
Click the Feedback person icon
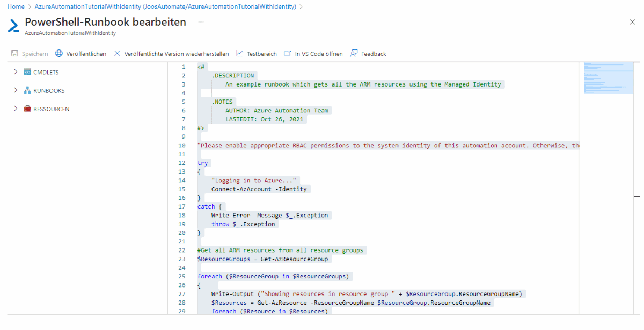coord(354,54)
